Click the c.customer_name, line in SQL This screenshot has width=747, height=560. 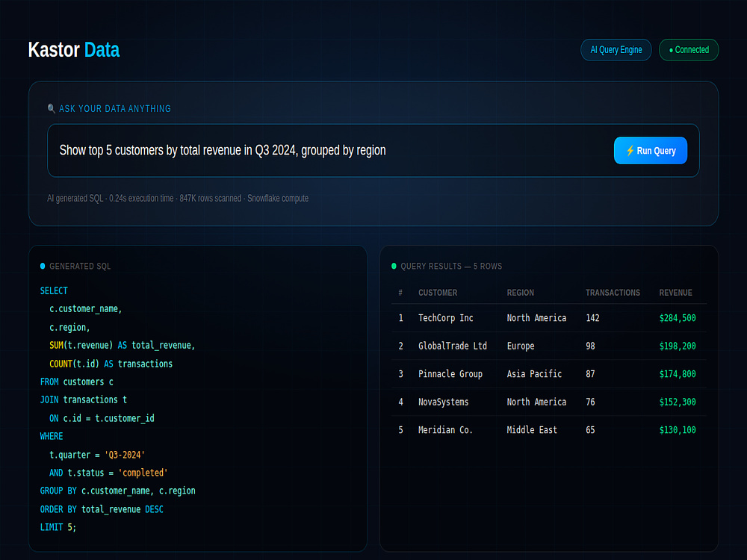[86, 308]
